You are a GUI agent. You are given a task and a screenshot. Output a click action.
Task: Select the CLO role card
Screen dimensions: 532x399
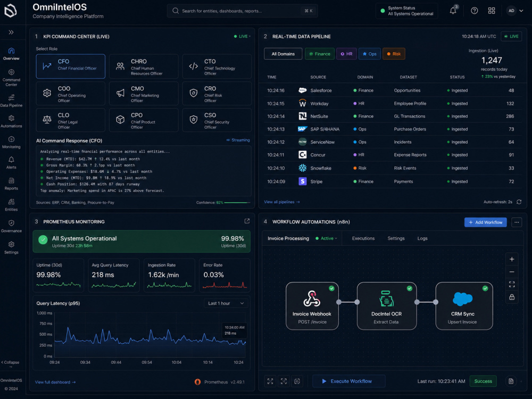pos(71,120)
